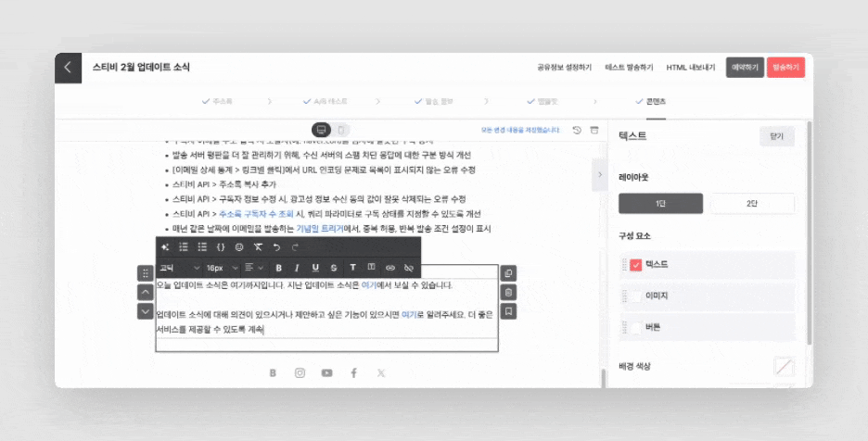Uncheck the 텍스트 component checkbox
The width and height of the screenshot is (868, 441).
coord(635,265)
